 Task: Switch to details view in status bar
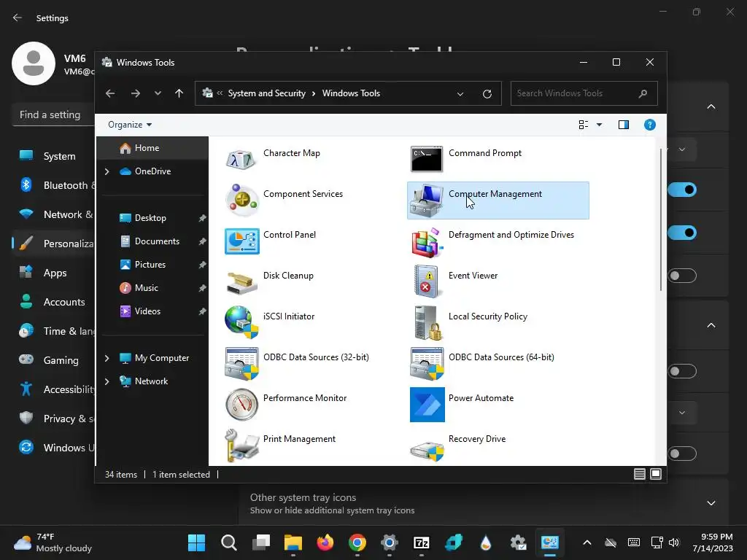pos(639,474)
